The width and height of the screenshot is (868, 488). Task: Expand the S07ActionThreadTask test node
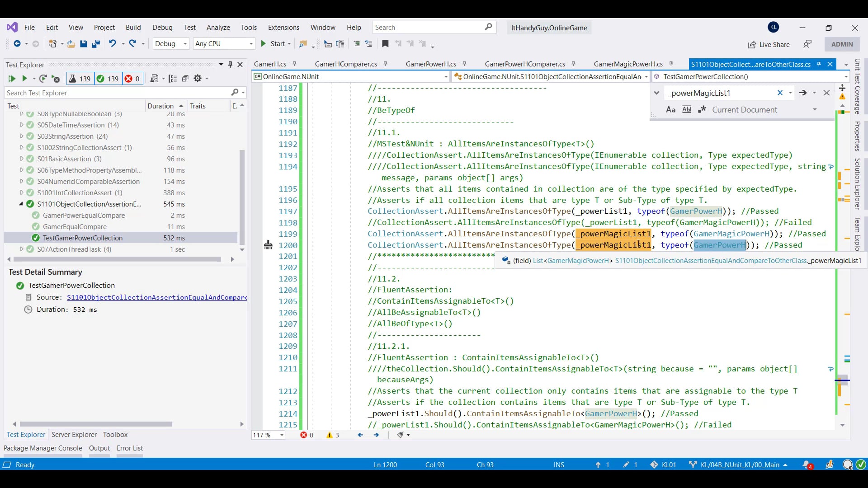point(21,249)
